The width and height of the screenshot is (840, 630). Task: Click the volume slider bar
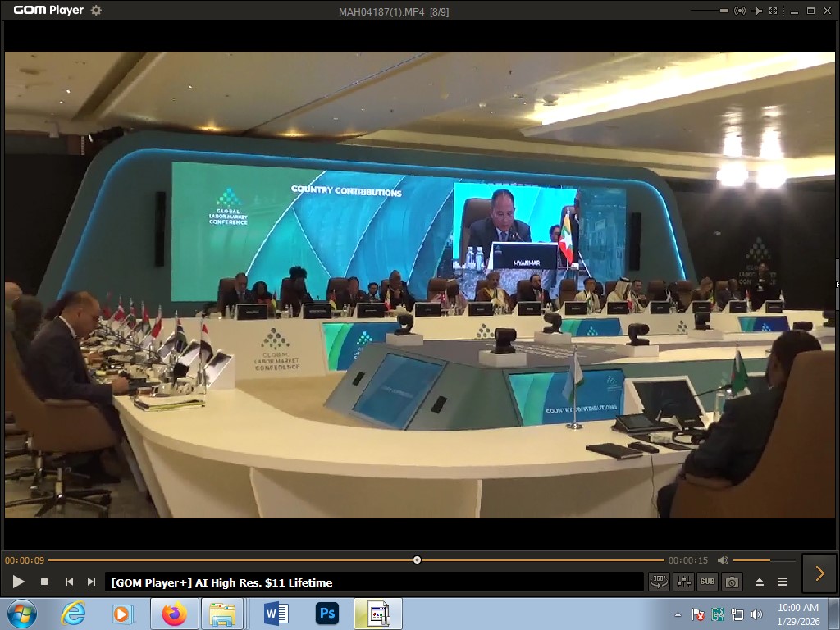[x=763, y=560]
